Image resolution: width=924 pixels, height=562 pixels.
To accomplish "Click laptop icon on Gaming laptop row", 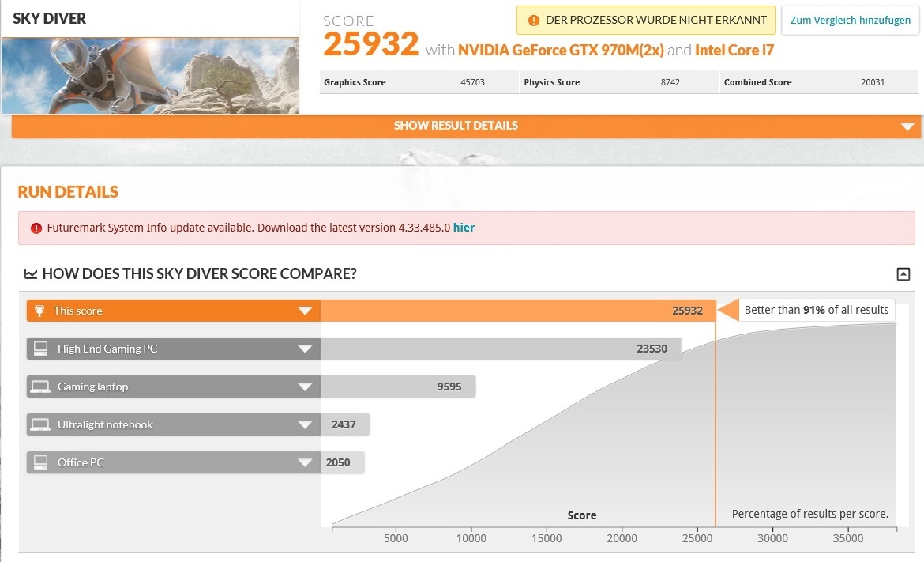I will 40,387.
